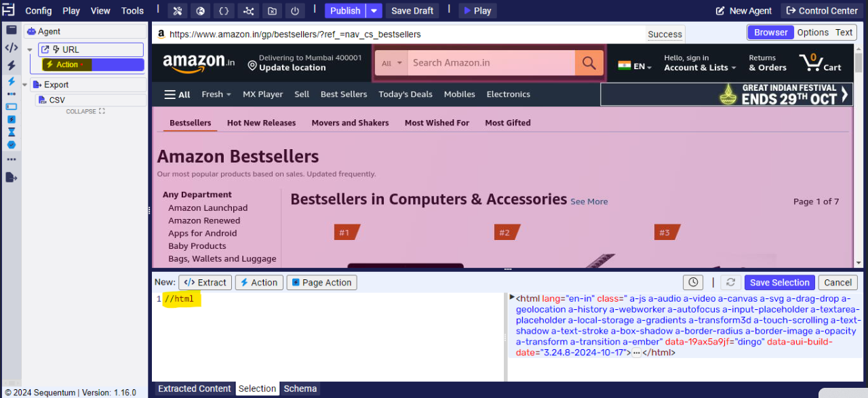Click the connected dots icon in left sidebar
Screen dimensions: 868x398
11,94
